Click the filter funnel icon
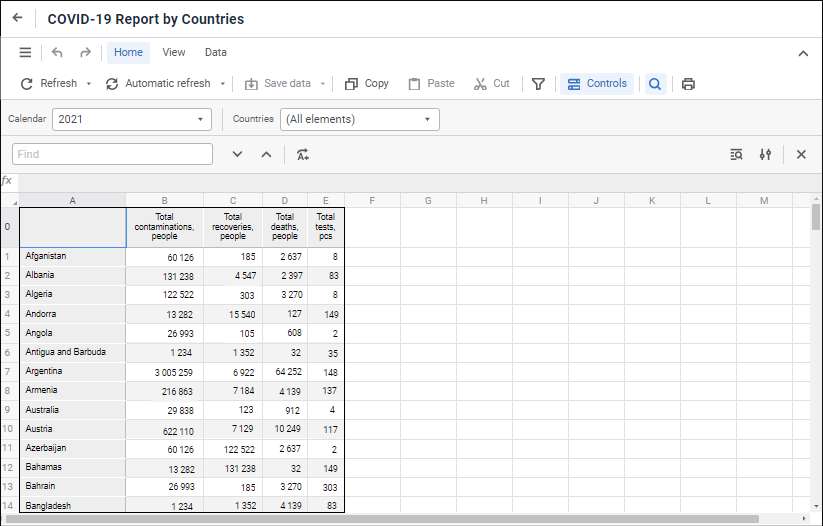This screenshot has width=823, height=526. coord(538,84)
